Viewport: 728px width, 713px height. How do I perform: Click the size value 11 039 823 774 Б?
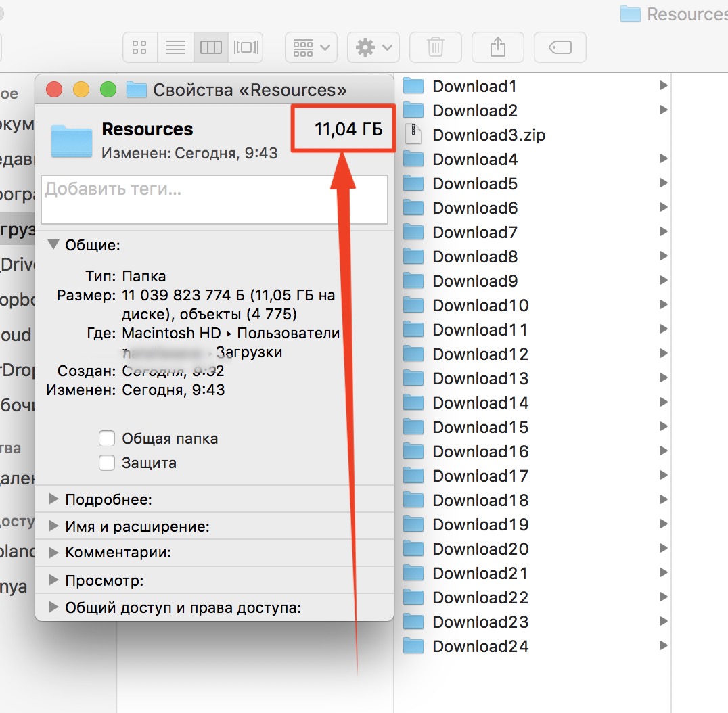(183, 295)
